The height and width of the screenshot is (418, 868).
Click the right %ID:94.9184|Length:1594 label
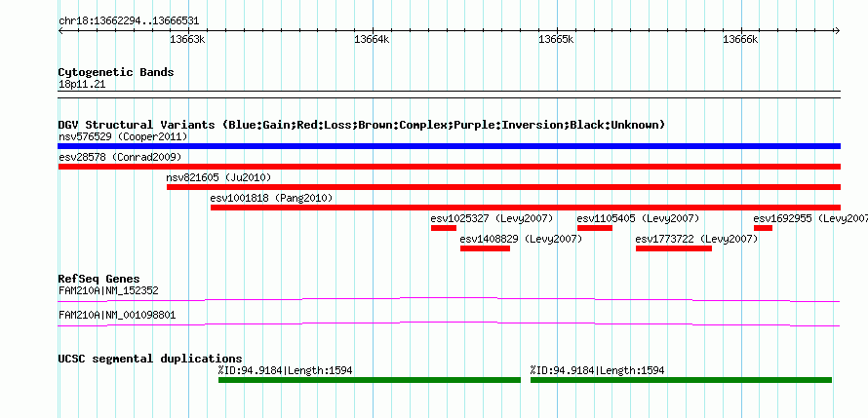597,370
